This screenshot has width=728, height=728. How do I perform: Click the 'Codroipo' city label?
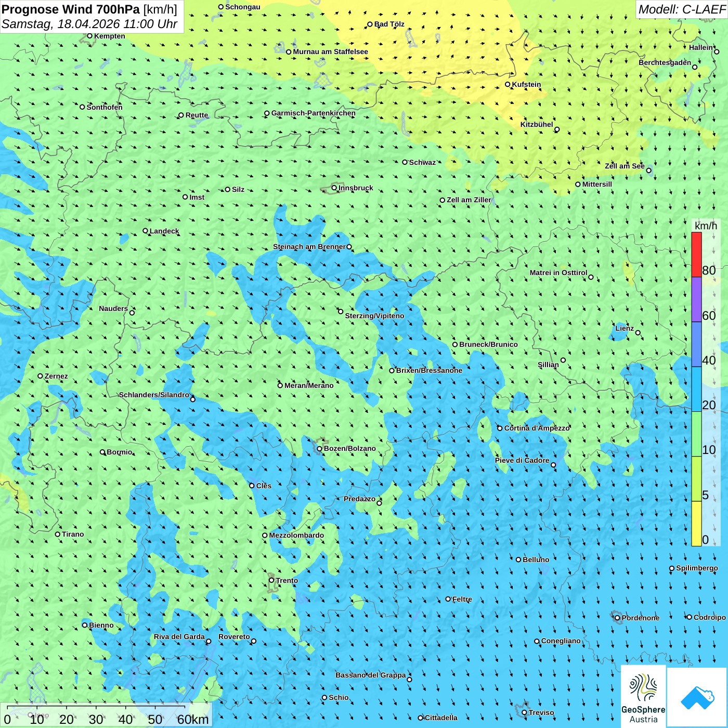pyautogui.click(x=710, y=617)
